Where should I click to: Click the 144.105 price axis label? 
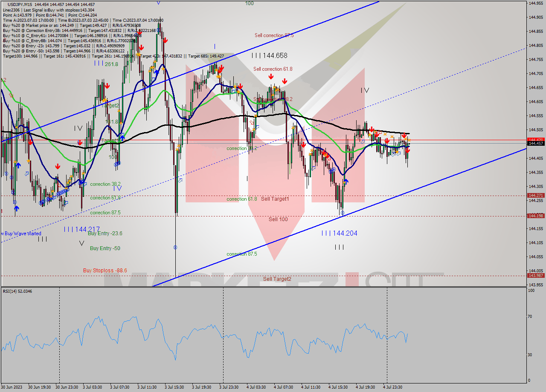536,243
